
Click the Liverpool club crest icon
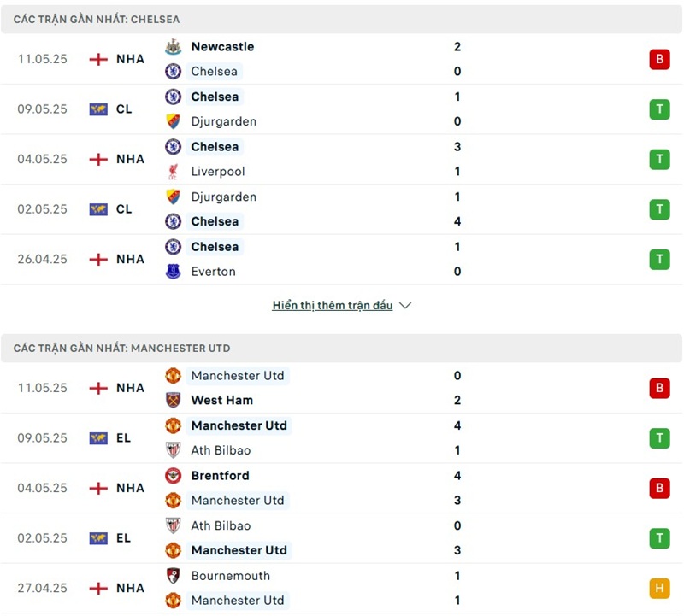pyautogui.click(x=173, y=172)
